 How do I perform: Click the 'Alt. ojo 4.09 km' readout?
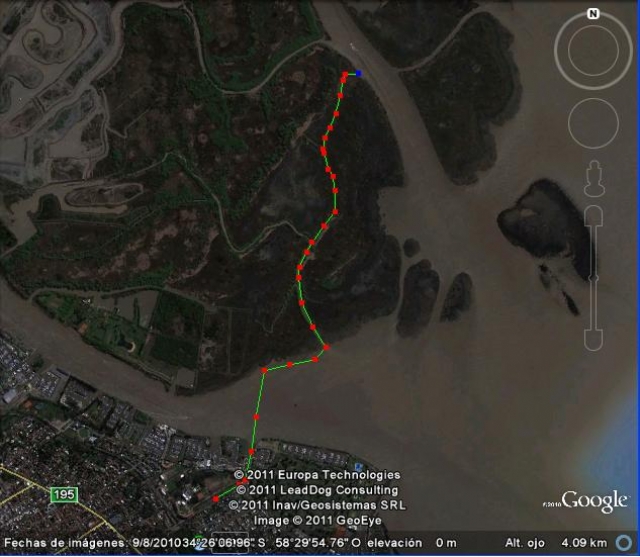(556, 543)
